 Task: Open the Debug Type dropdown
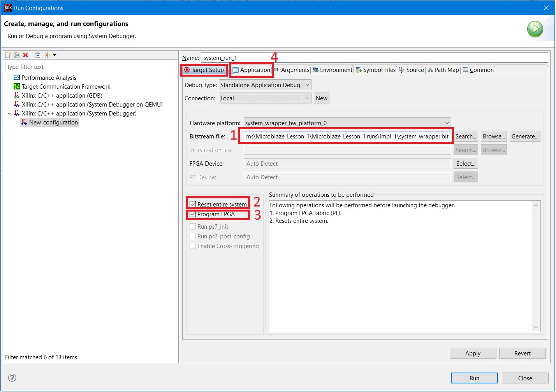coord(265,85)
